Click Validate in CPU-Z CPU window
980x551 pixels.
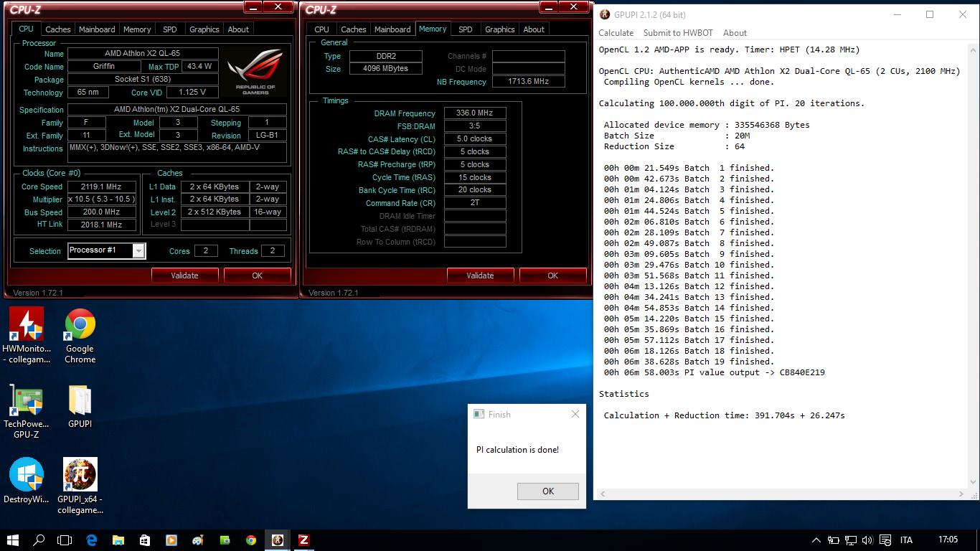pos(184,275)
